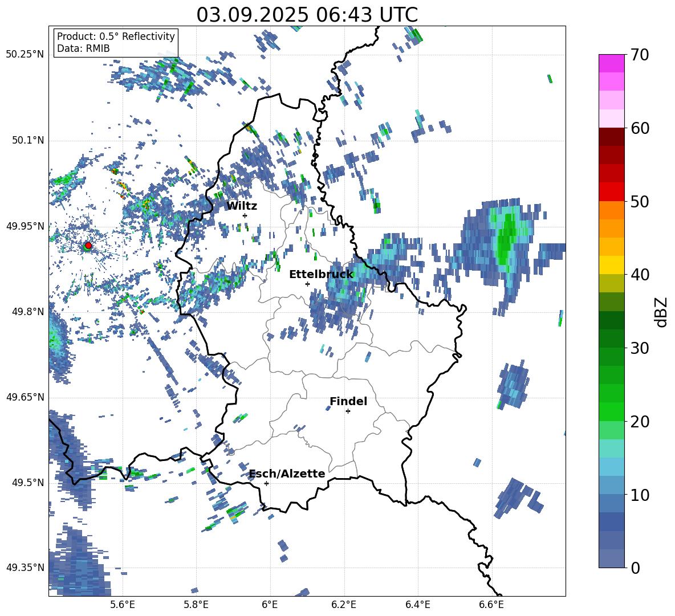Viewport: 675px width, 616px height.
Task: Click the Esch/Alzette cross marker
Action: click(266, 483)
